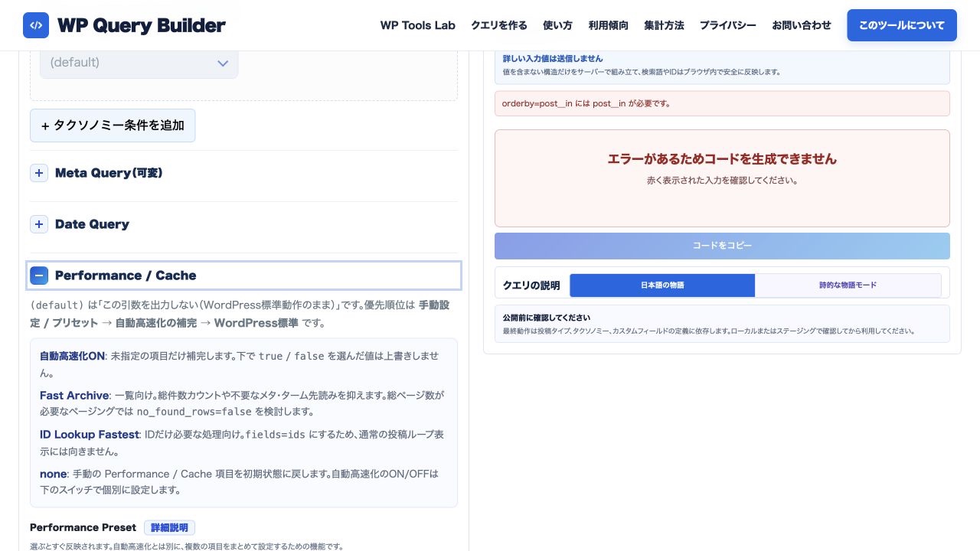Click the 公開前に確認してください notice heading

point(547,317)
